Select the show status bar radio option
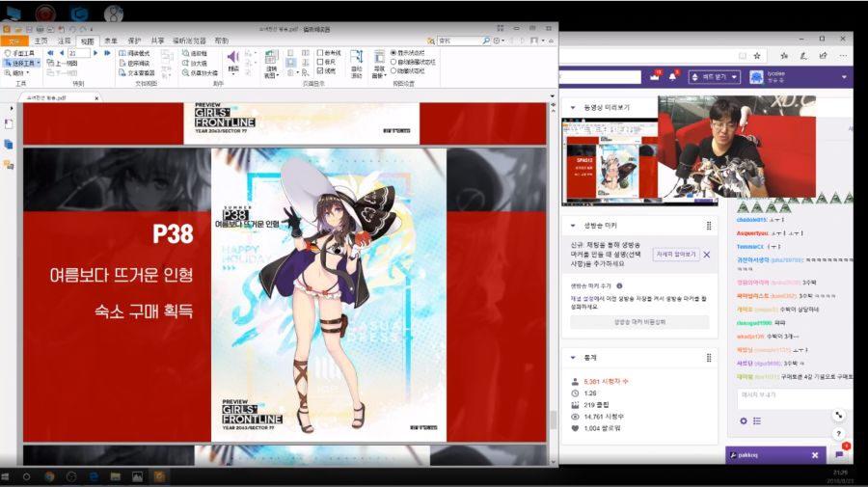Screen dimensions: 868x487 [x=393, y=53]
